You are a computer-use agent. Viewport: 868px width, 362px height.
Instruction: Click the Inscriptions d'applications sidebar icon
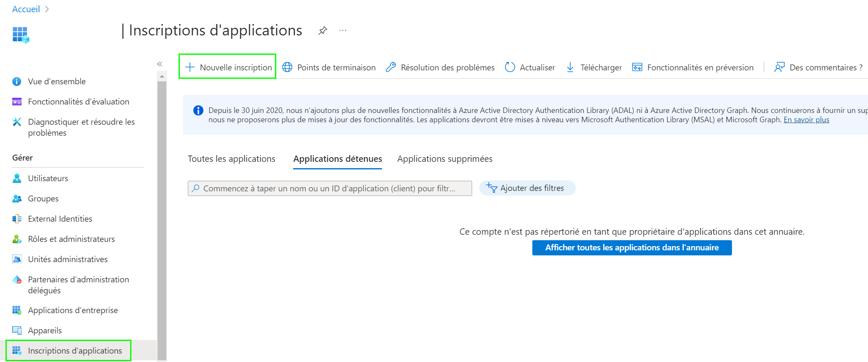click(x=17, y=351)
